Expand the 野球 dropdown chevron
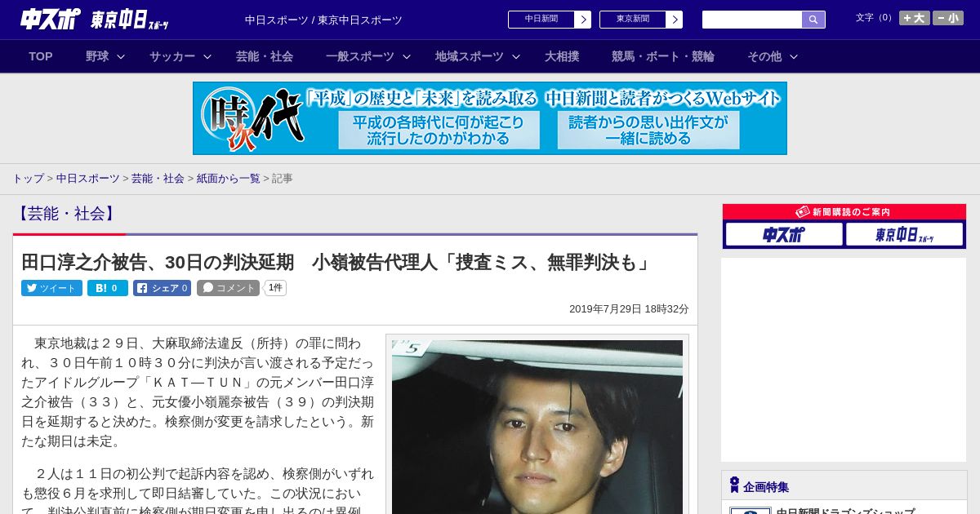Screen dimensions: 980x514 coord(121,56)
